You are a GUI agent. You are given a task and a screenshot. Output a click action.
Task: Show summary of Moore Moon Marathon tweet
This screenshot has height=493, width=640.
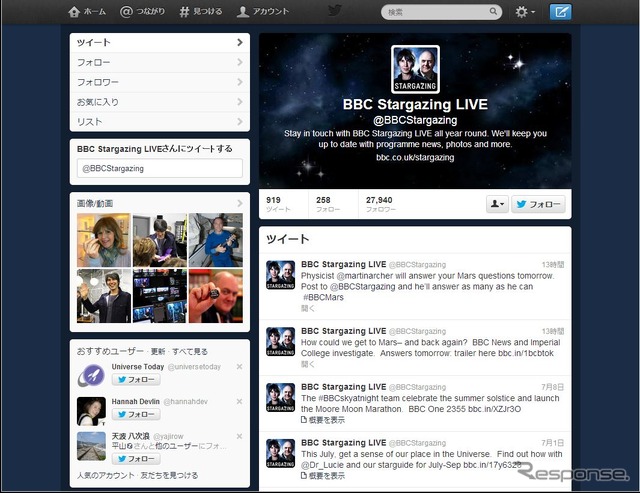click(323, 420)
